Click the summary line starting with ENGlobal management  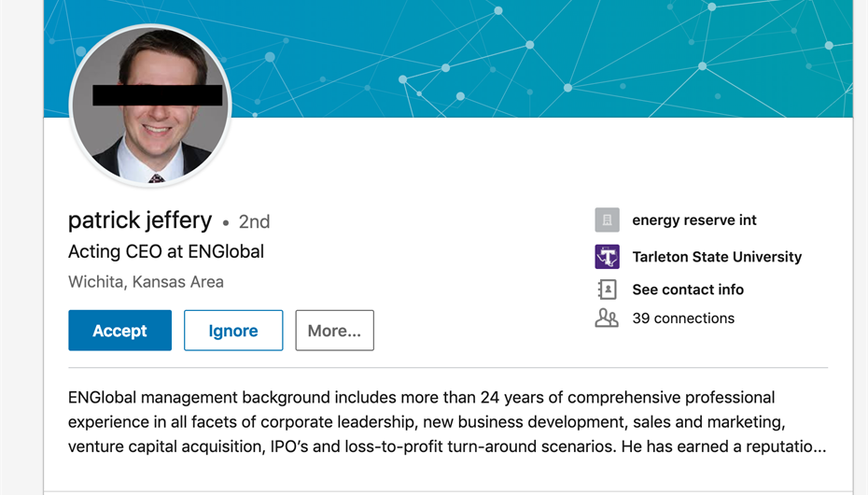422,398
